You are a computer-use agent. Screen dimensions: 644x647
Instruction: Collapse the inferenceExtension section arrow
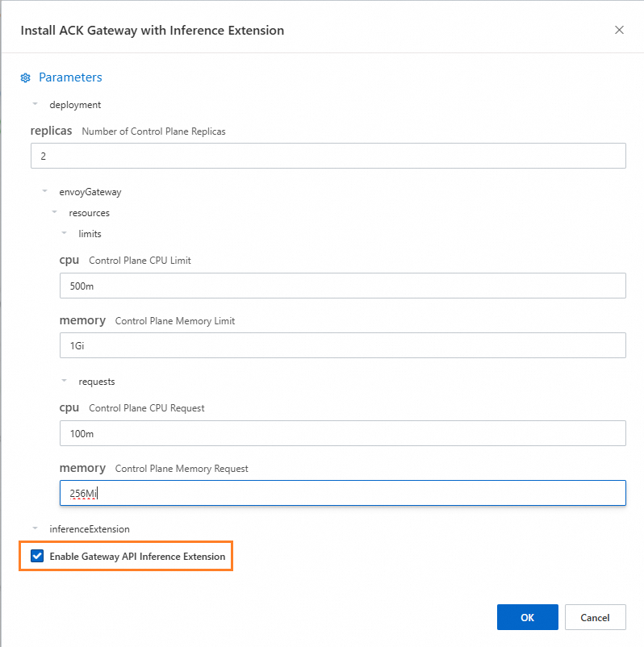coord(35,528)
